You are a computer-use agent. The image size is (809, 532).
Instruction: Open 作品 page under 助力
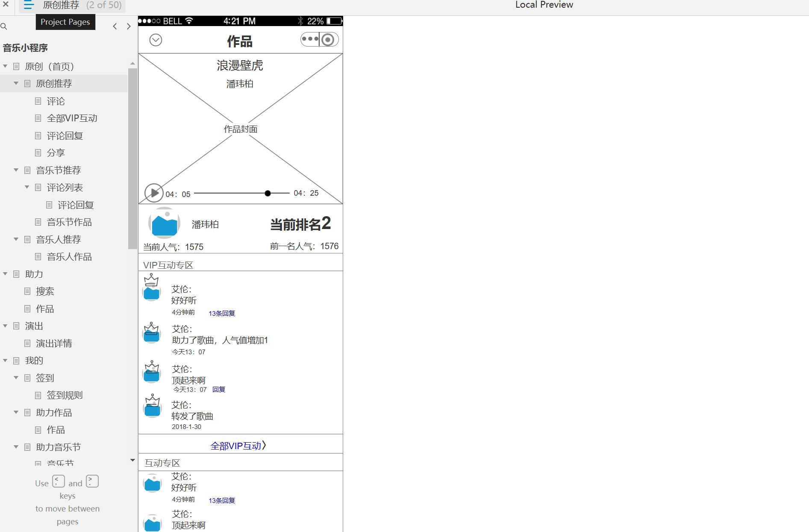(x=45, y=309)
